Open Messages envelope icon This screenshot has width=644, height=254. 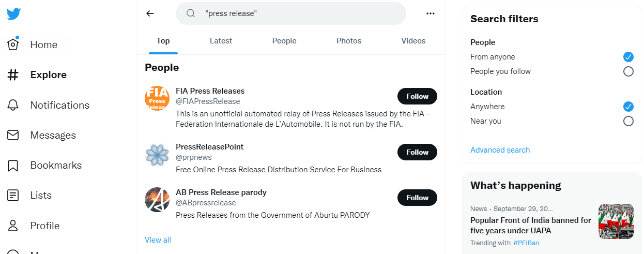[13, 135]
